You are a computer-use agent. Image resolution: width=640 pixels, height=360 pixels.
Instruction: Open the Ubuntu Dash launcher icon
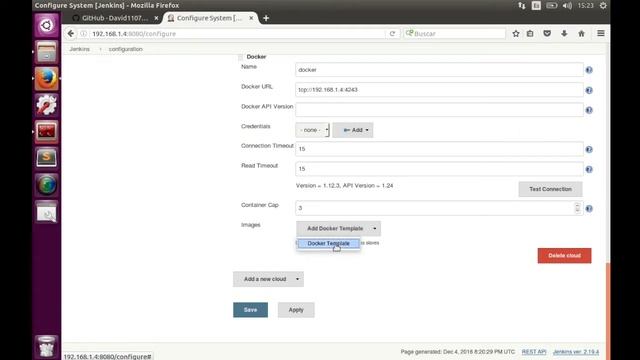pos(47,25)
